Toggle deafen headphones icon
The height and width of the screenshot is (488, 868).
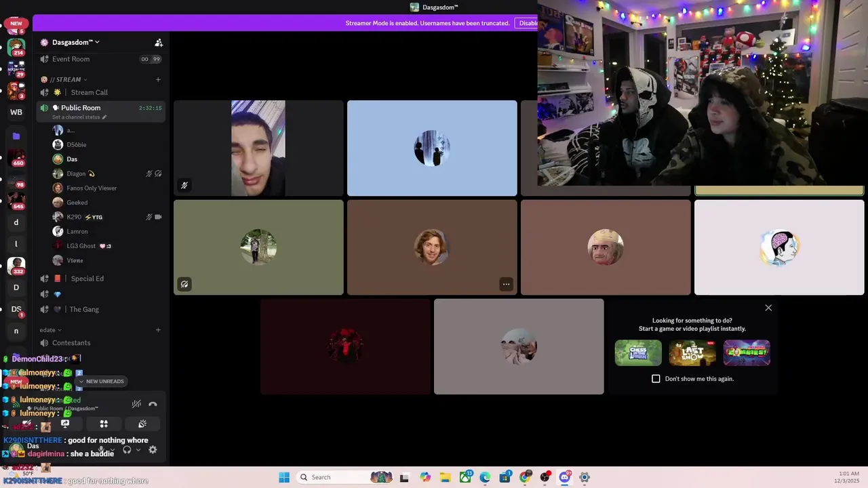[x=127, y=449]
